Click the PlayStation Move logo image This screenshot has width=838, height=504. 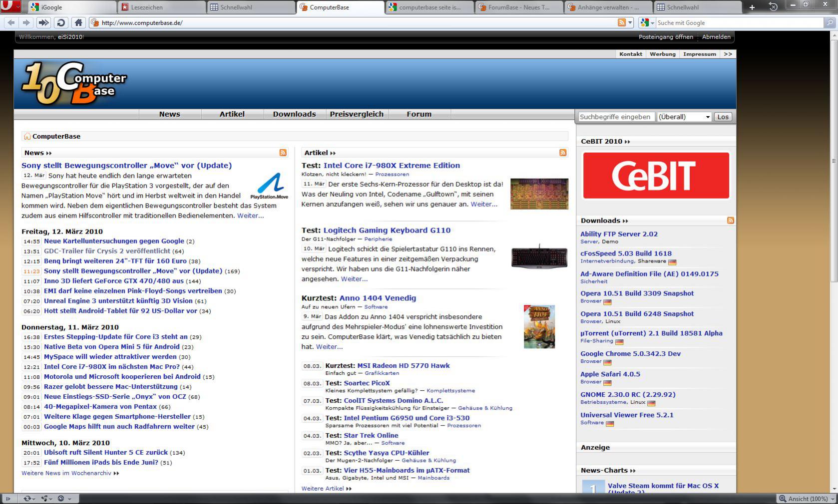point(270,186)
